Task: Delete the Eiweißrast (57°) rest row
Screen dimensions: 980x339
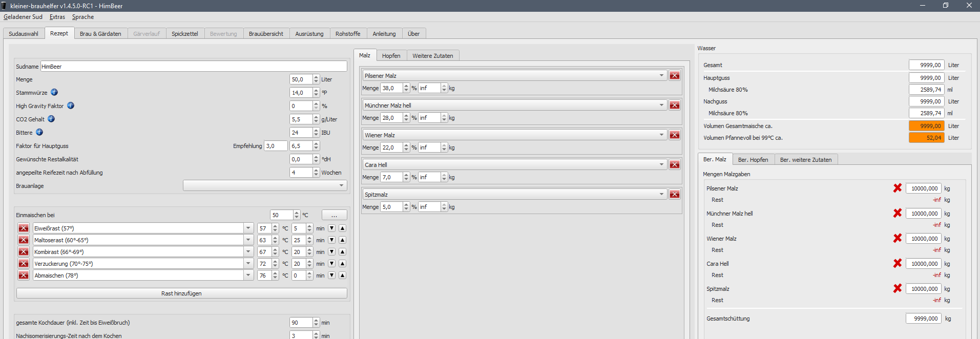Action: (x=24, y=228)
